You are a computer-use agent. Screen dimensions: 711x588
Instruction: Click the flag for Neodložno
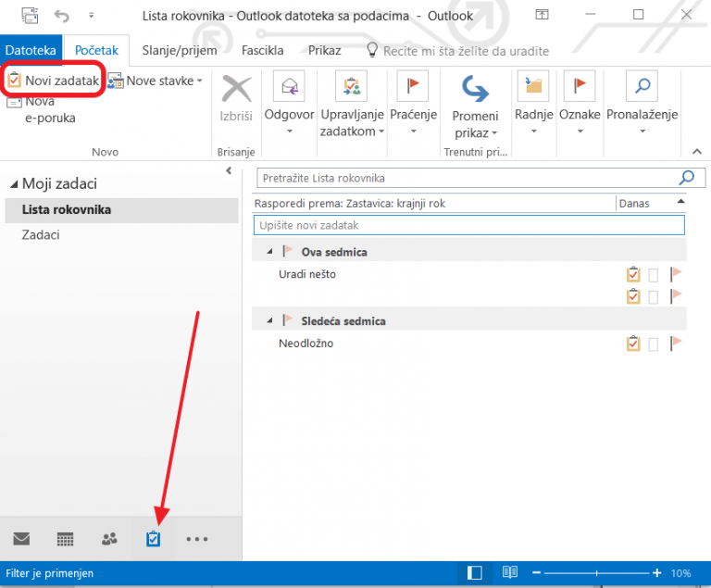tap(676, 343)
